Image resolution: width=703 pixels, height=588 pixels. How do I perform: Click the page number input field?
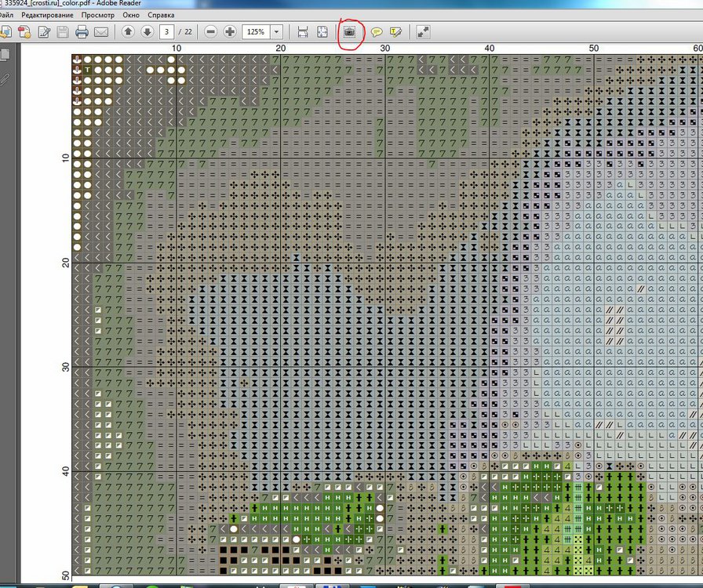(167, 32)
